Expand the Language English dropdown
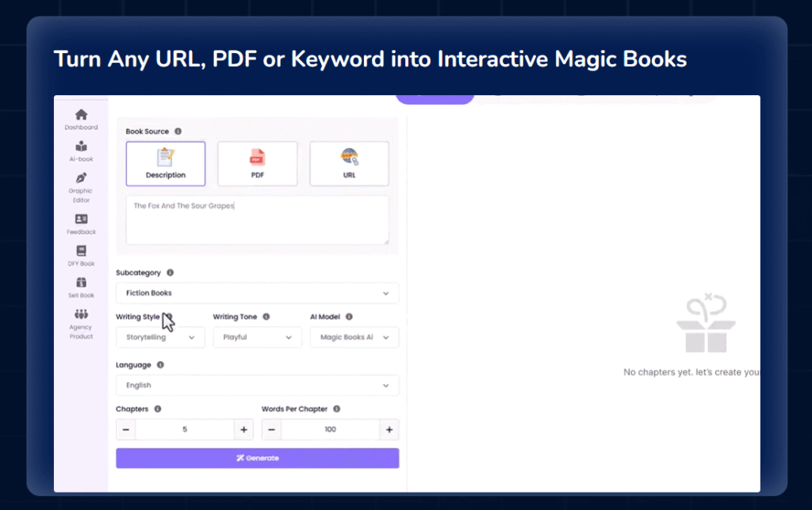 point(257,385)
